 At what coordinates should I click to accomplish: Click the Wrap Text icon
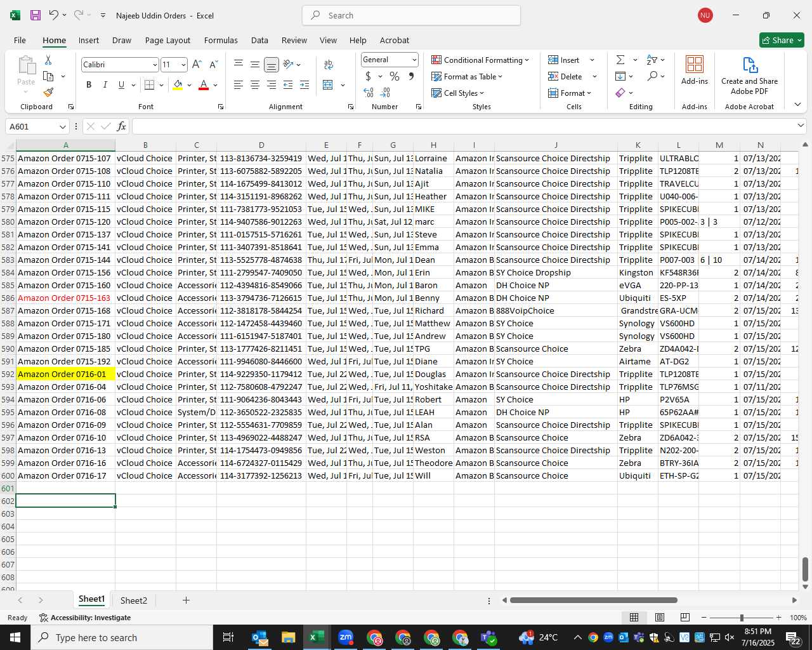328,64
